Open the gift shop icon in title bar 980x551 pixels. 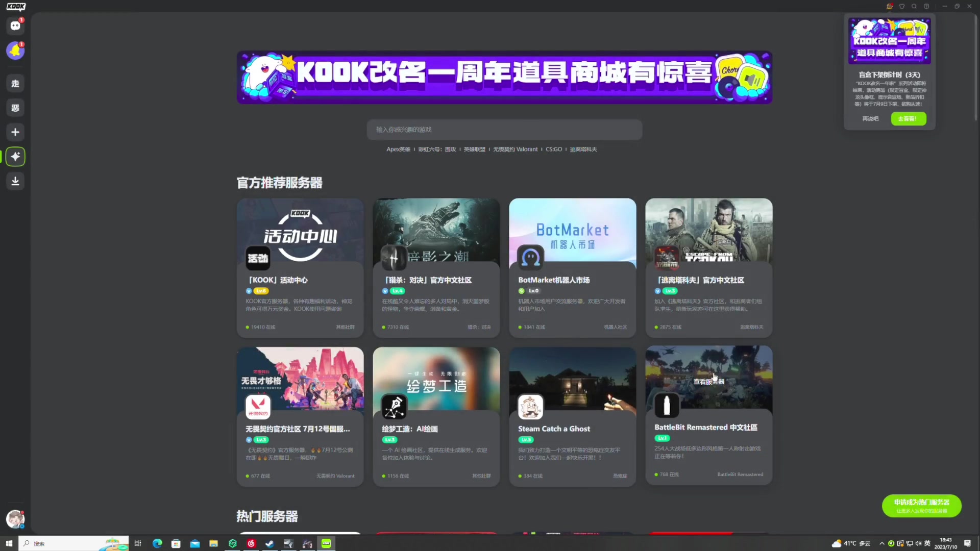[890, 6]
